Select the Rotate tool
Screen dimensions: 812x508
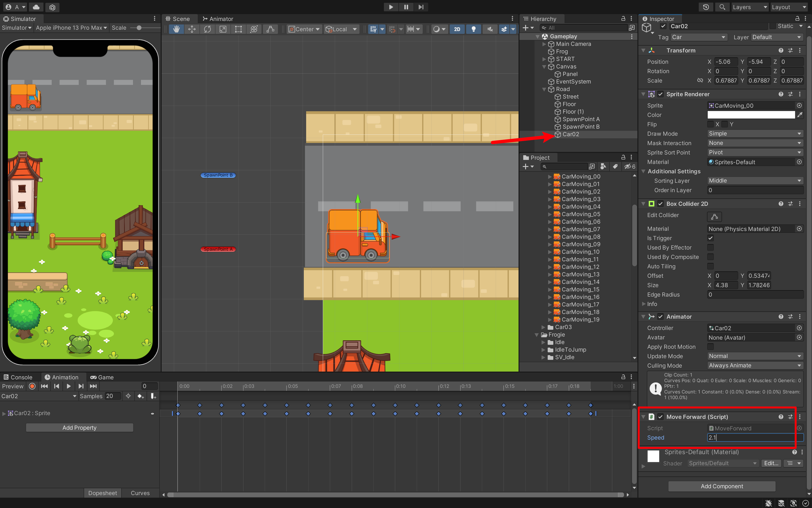pyautogui.click(x=207, y=29)
